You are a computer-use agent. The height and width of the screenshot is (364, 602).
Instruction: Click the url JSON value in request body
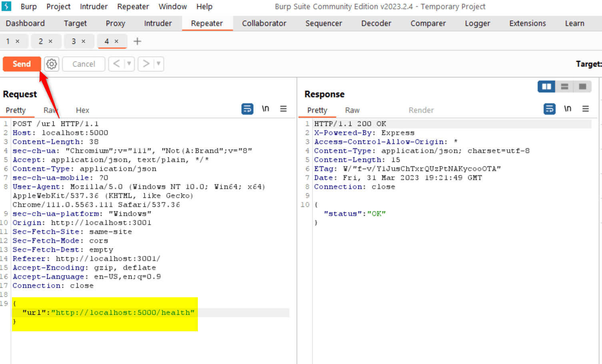click(x=123, y=312)
